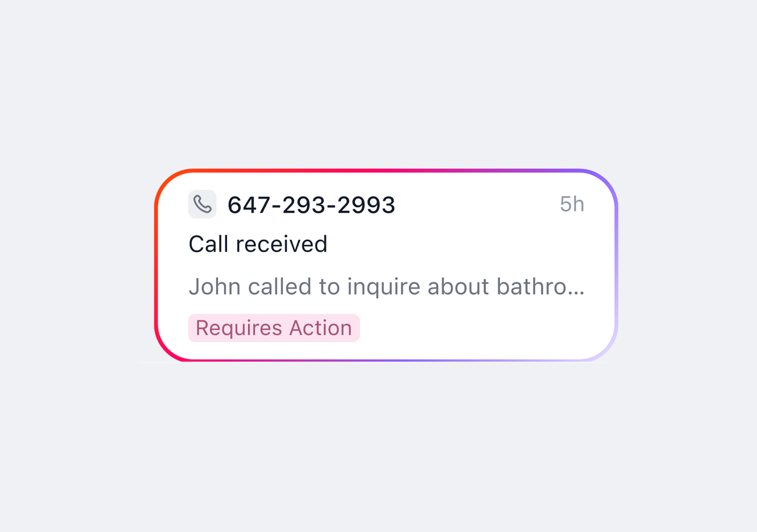Select the word John in summary
This screenshot has width=757, height=532.
pyautogui.click(x=215, y=287)
